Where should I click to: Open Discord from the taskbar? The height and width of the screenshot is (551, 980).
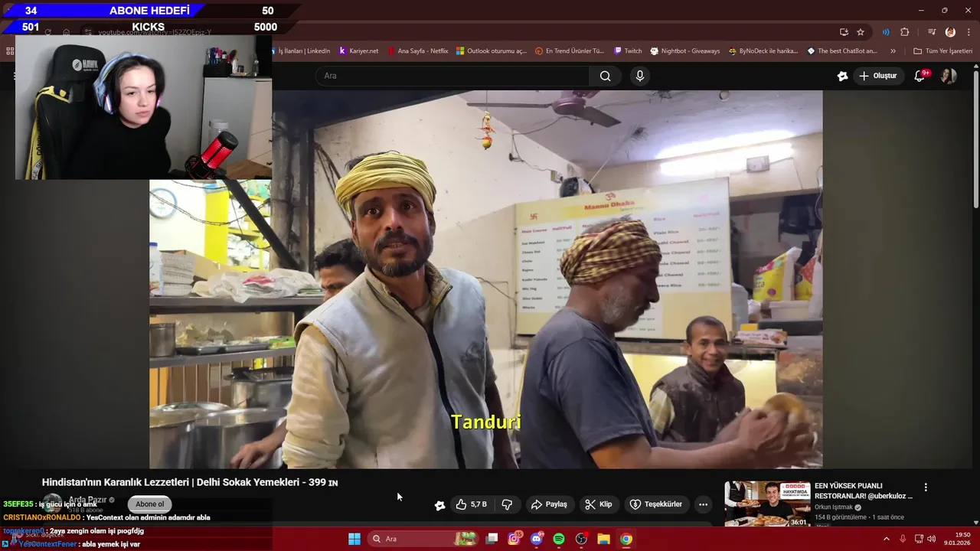click(537, 539)
